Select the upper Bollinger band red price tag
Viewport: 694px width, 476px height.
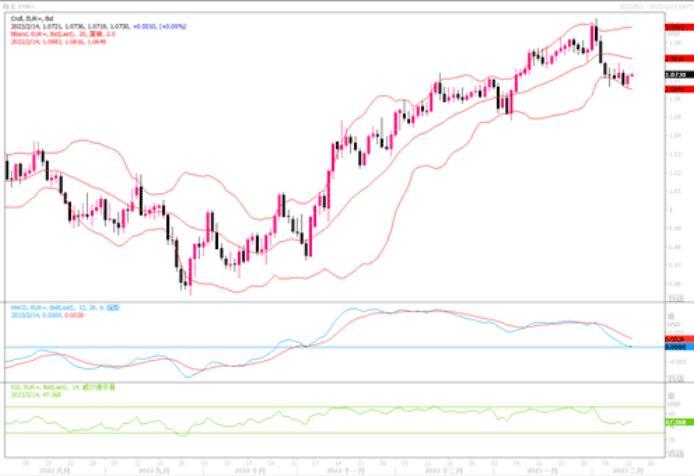tap(675, 28)
